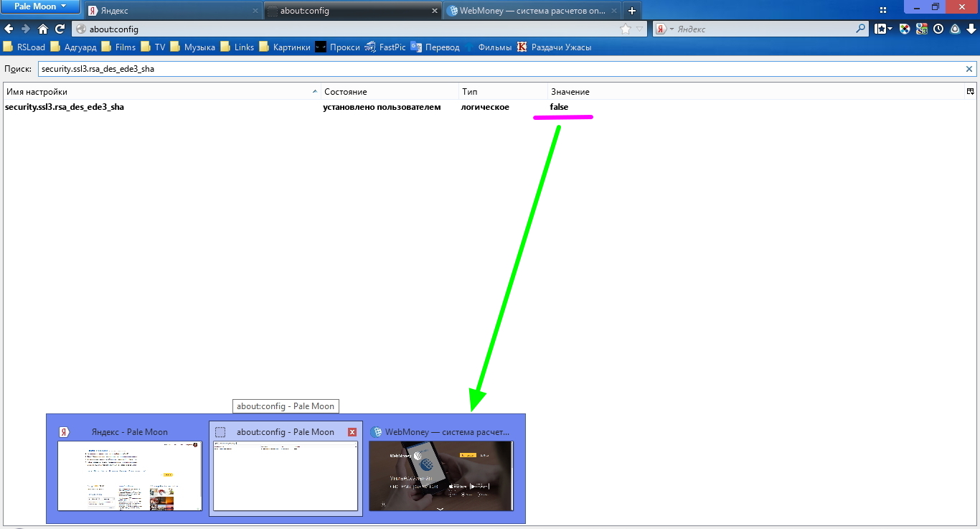The height and width of the screenshot is (529, 980).
Task: Open the Фильмы bookmark
Action: (x=489, y=47)
